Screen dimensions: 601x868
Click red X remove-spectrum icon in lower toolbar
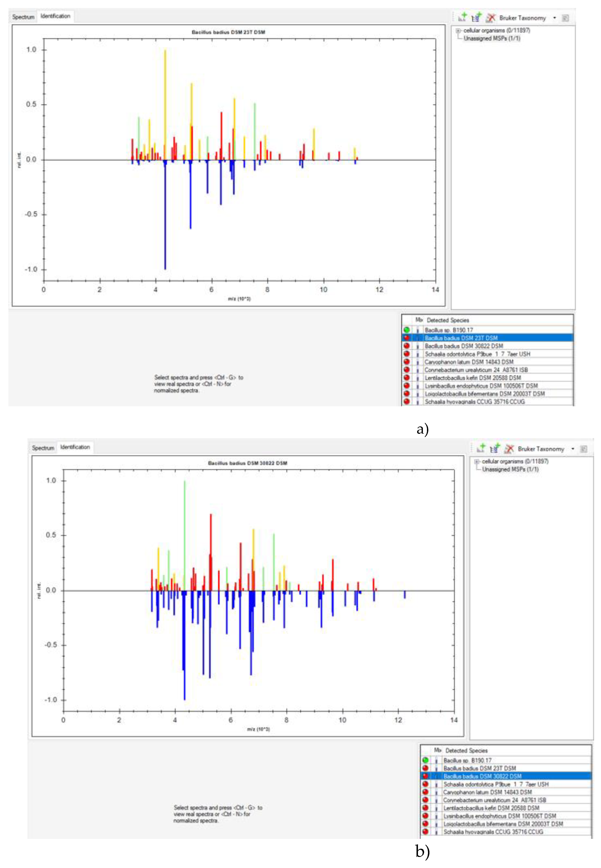pos(509,449)
